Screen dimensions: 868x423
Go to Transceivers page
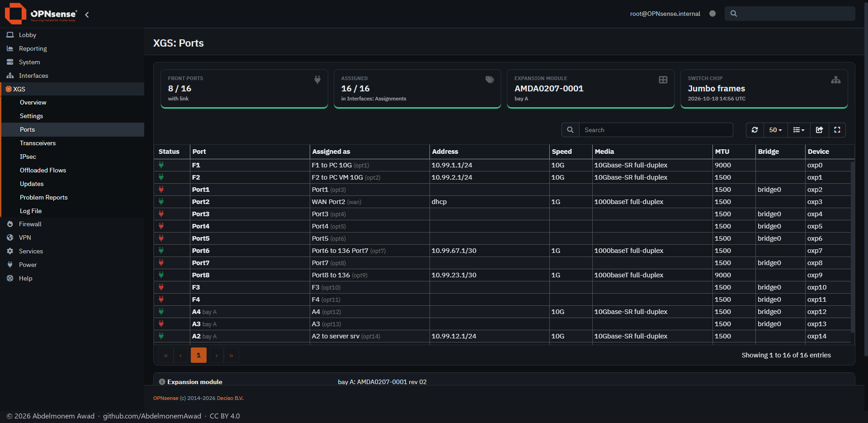pos(72,143)
